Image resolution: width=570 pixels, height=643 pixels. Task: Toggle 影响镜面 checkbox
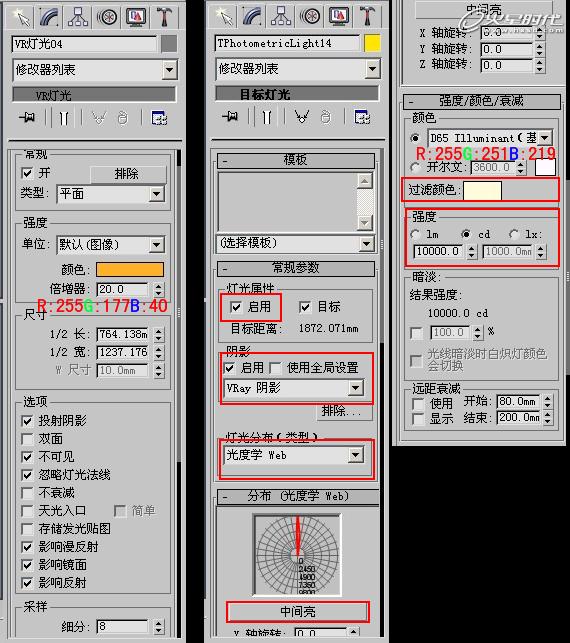(x=27, y=565)
